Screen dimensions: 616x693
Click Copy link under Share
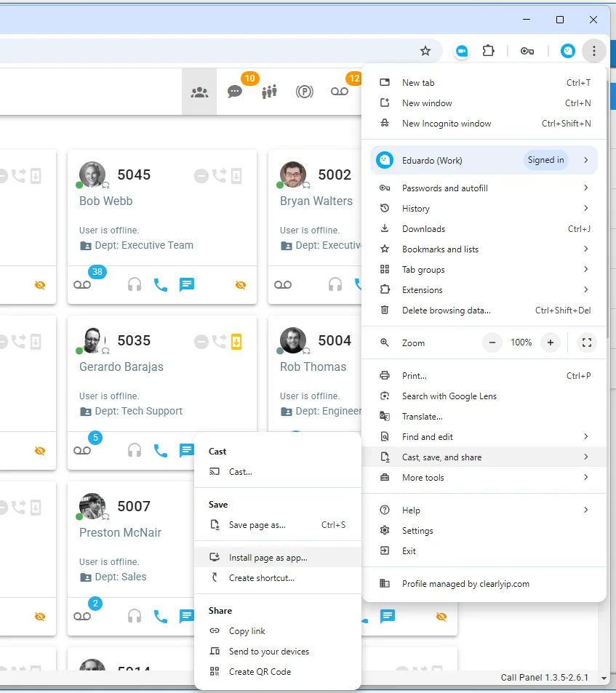[278, 630]
